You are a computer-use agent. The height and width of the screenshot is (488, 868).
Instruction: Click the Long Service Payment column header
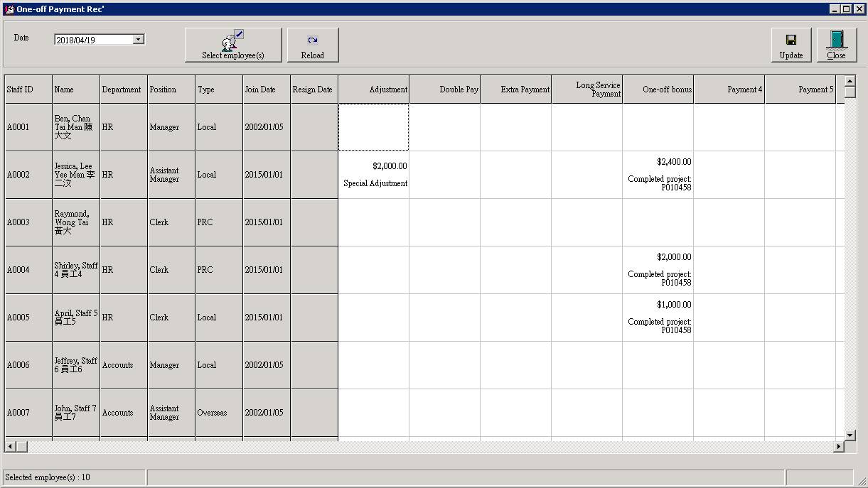pyautogui.click(x=587, y=90)
